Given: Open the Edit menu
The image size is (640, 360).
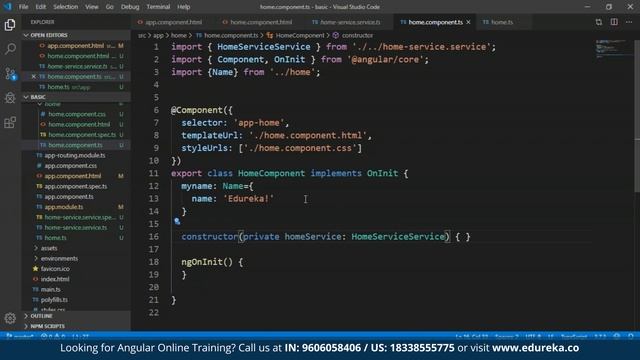Looking at the screenshot, I should click(x=40, y=7).
